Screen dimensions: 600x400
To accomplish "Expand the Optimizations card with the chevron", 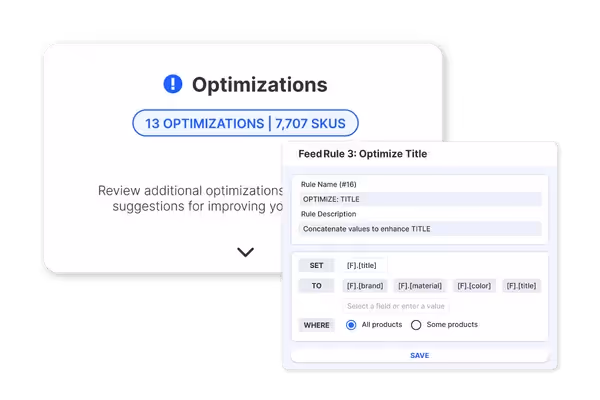I will point(245,252).
